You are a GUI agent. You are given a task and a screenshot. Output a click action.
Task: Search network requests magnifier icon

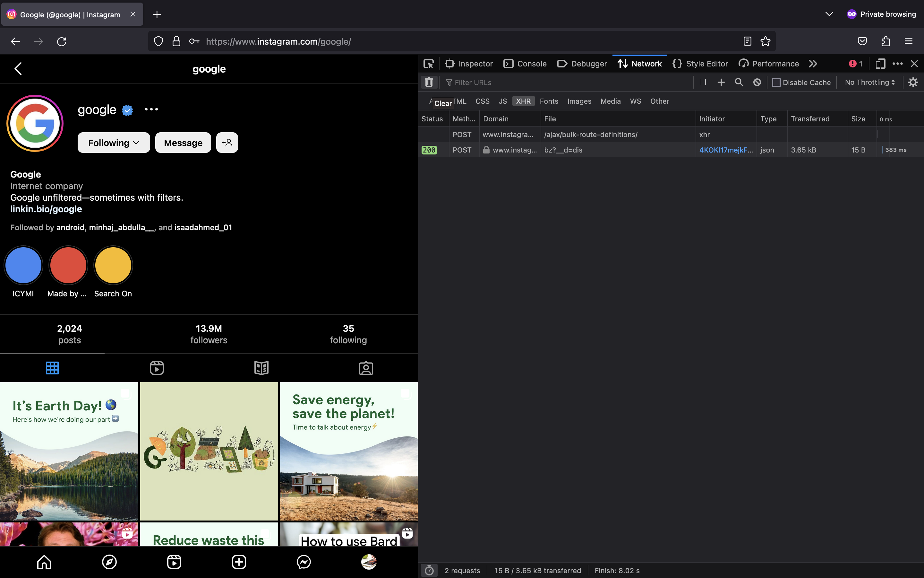coord(739,82)
